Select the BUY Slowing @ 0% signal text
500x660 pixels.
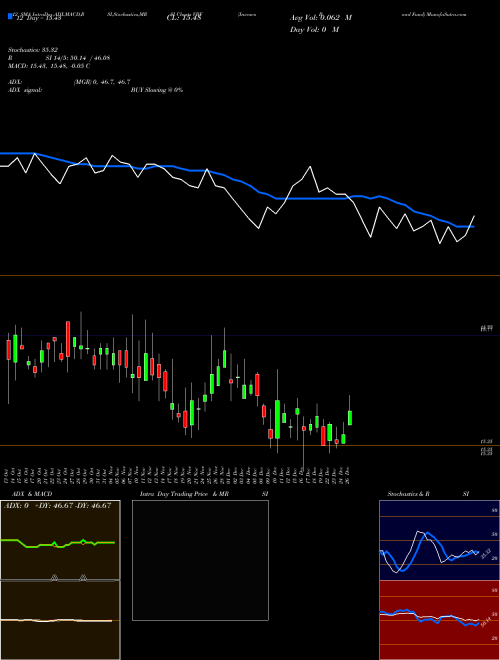[157, 90]
